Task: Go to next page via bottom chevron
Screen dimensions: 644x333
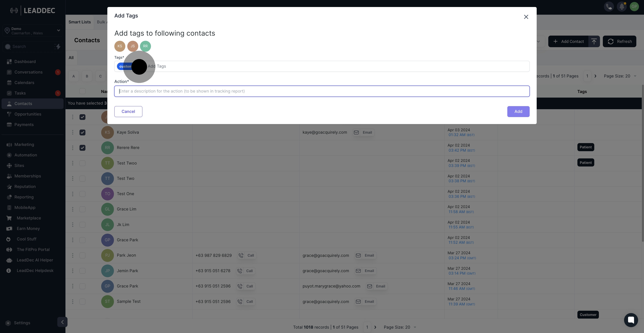Action: click(375, 327)
